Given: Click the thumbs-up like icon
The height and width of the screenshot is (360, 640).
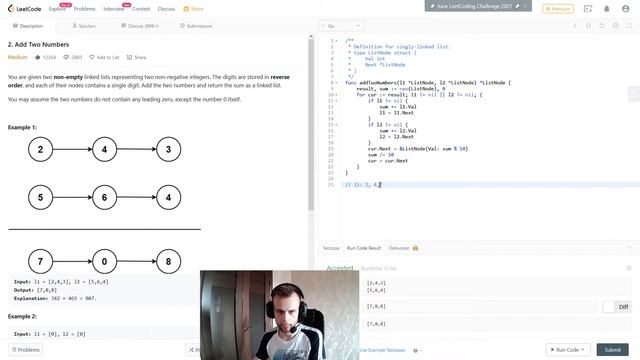Looking at the screenshot, I should point(38,57).
